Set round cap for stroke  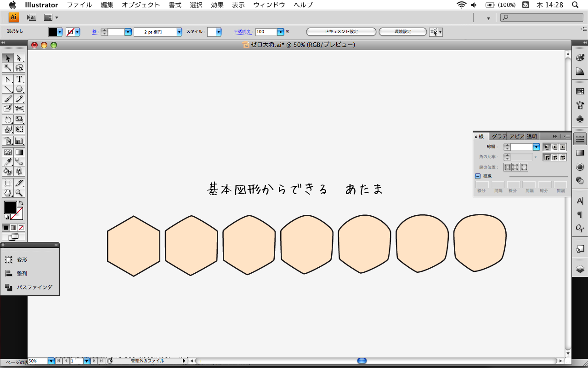(x=554, y=147)
